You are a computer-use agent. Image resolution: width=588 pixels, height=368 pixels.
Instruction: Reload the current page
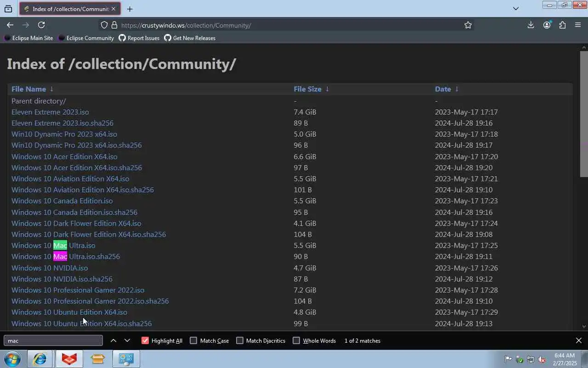[x=41, y=25]
